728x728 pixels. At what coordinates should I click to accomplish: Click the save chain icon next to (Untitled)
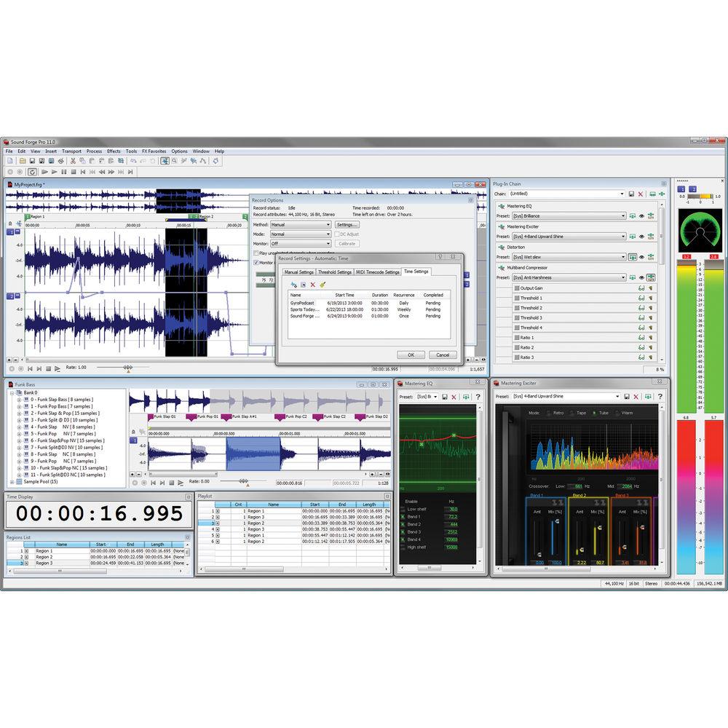pos(632,194)
